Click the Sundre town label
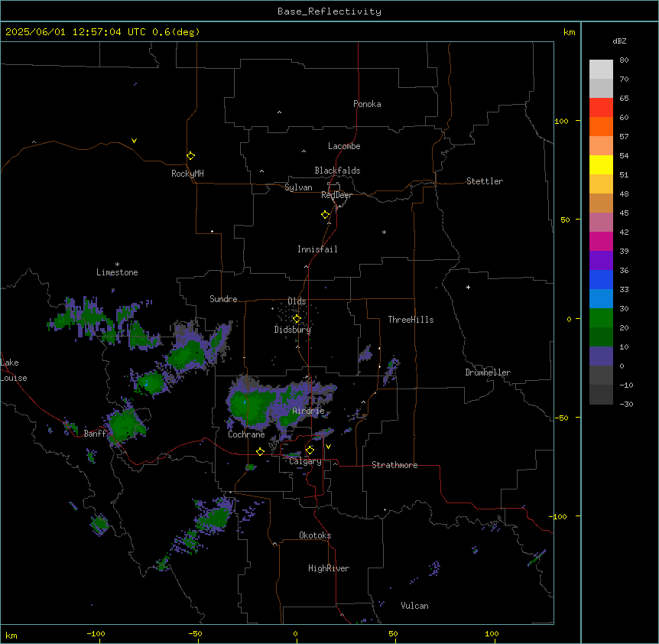659x644 pixels. [223, 299]
